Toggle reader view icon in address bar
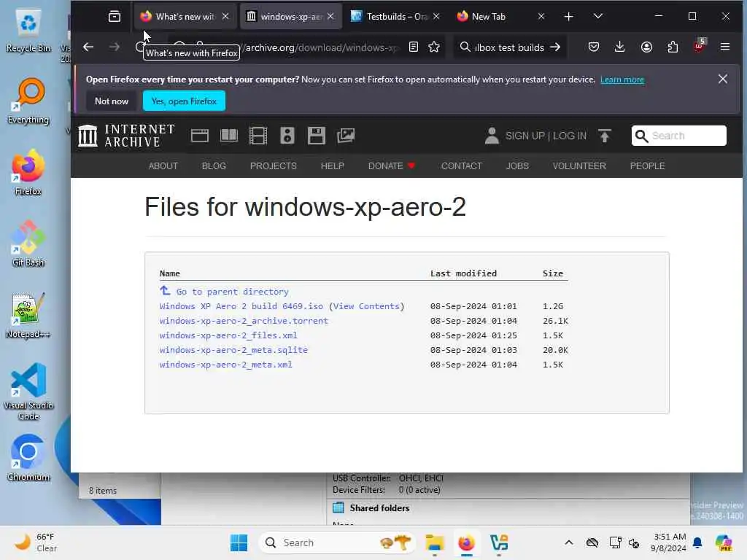Screen dimensions: 747x560 pos(414,47)
